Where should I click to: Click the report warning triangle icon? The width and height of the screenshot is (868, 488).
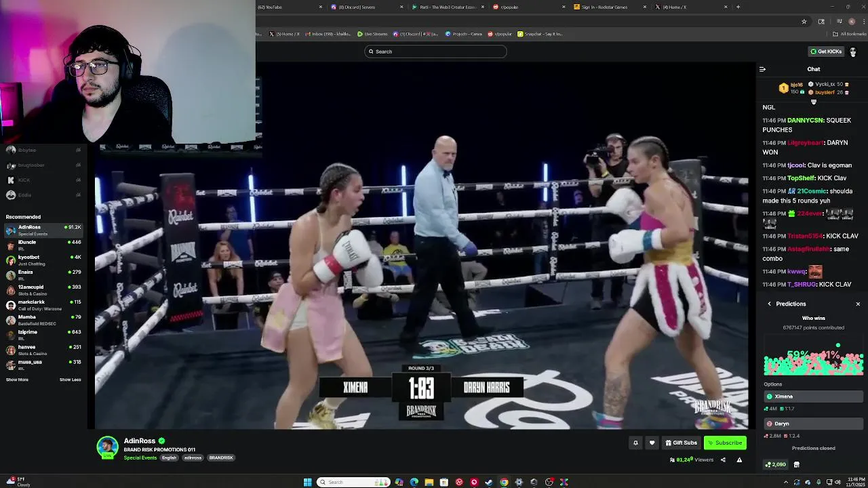[x=739, y=460]
